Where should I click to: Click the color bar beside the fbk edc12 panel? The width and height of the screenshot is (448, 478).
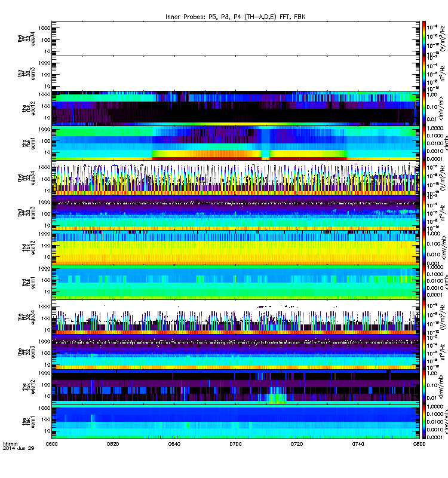pos(424,387)
